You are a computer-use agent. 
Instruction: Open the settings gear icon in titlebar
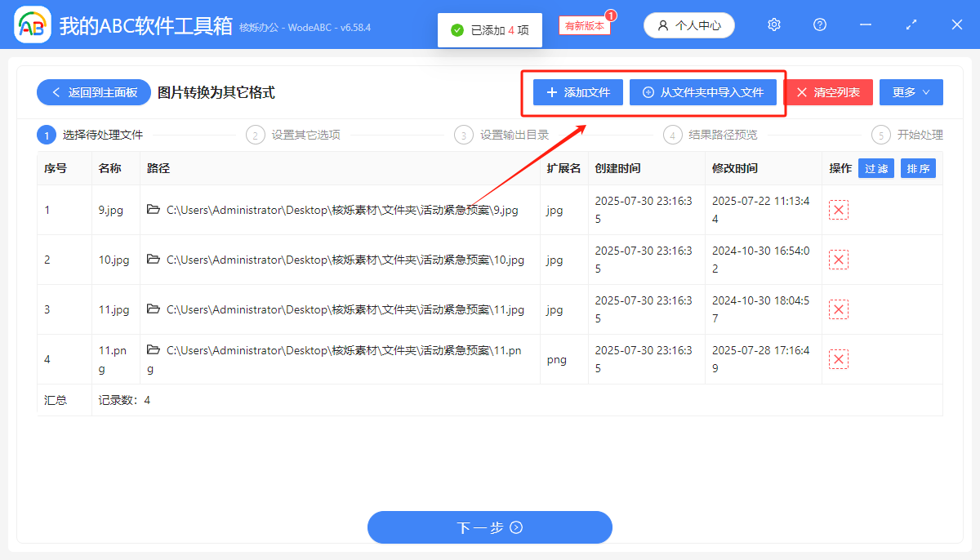click(773, 24)
